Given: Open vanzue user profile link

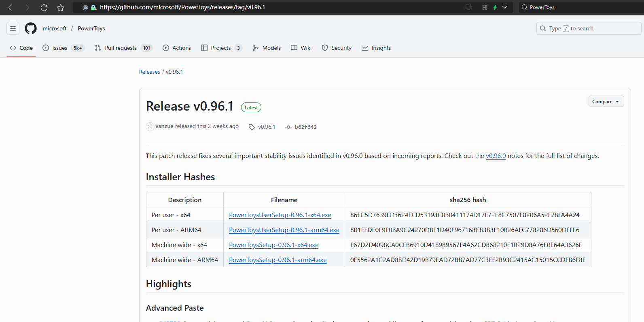Looking at the screenshot, I should click(164, 126).
